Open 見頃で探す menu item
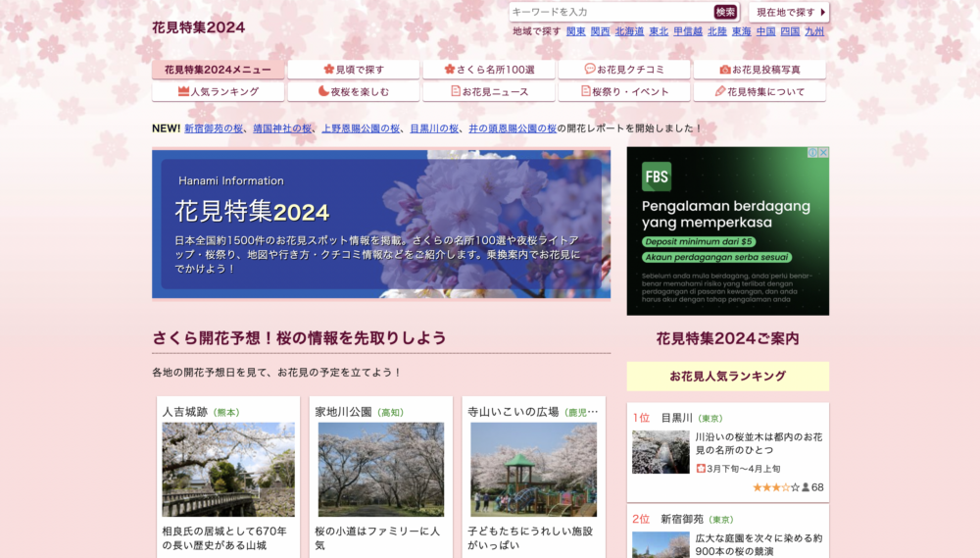 tap(353, 70)
